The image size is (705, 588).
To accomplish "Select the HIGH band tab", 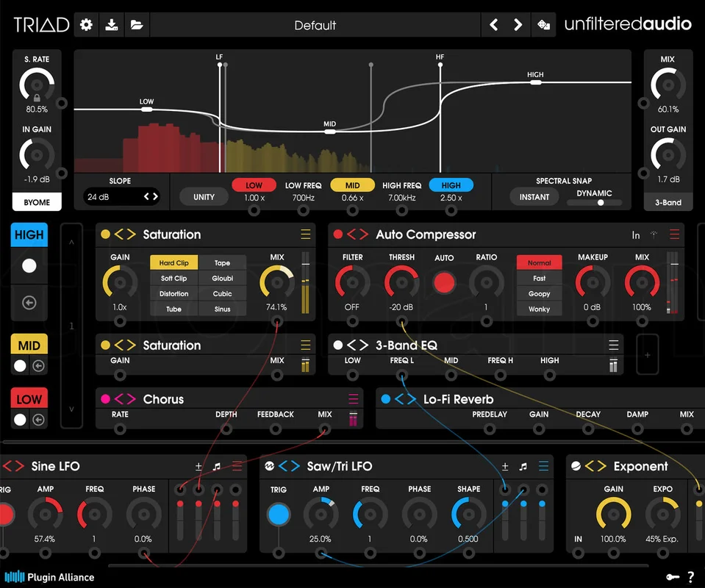I will pos(29,234).
